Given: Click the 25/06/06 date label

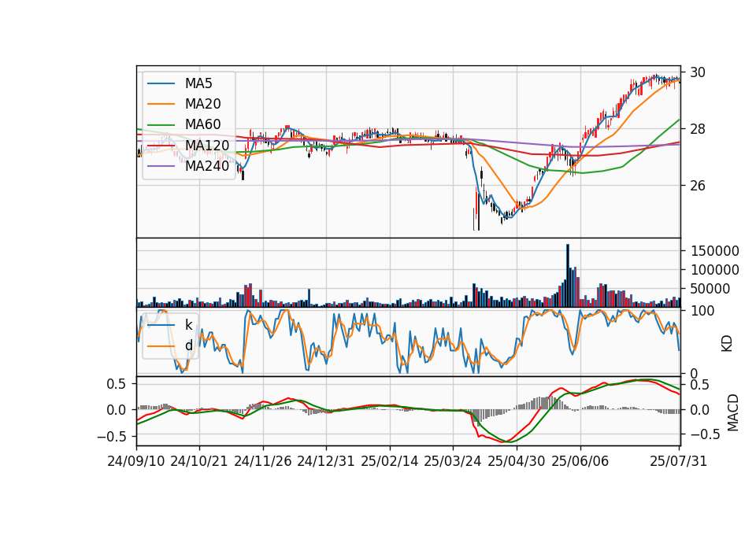Looking at the screenshot, I should 580,461.
